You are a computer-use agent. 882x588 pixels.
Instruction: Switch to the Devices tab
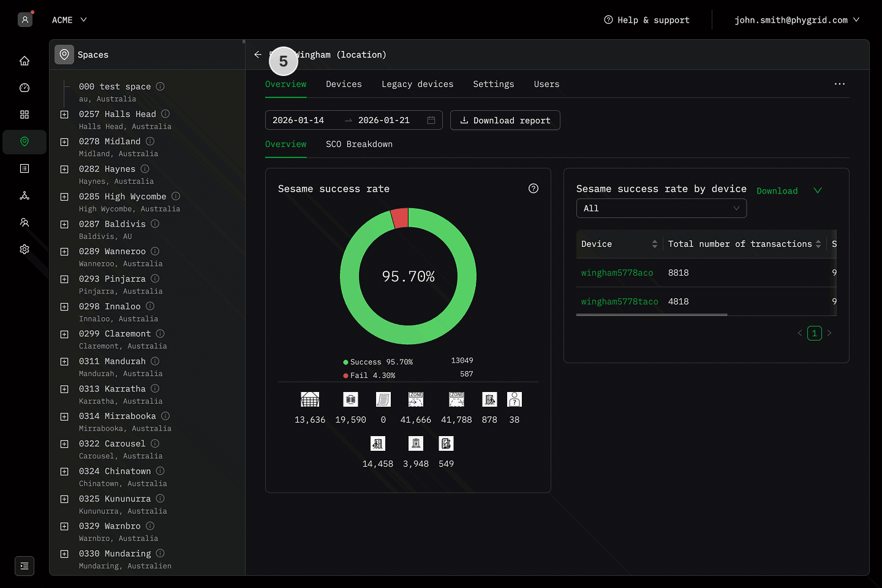344,84
